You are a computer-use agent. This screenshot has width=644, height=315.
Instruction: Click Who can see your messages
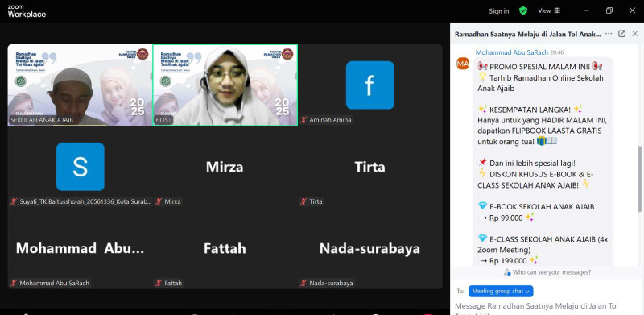(x=548, y=272)
